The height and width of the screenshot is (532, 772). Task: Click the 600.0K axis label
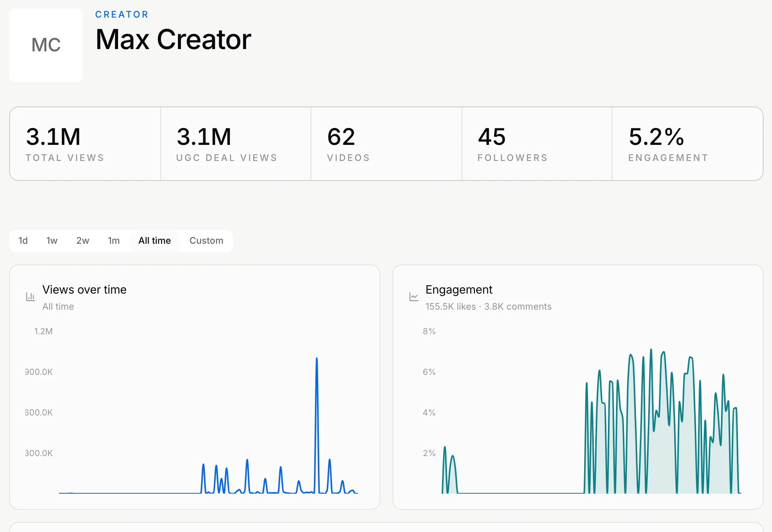[x=39, y=412]
